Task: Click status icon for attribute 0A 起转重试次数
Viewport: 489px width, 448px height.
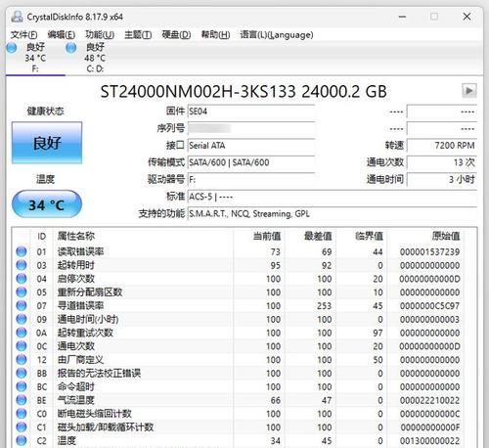Action: point(22,333)
